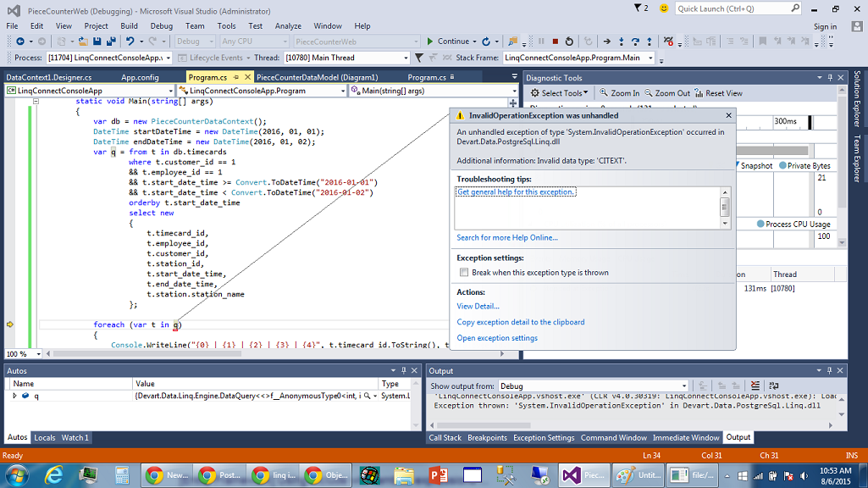868x488 pixels.
Task: Click the Continue debugging button
Action: 448,42
